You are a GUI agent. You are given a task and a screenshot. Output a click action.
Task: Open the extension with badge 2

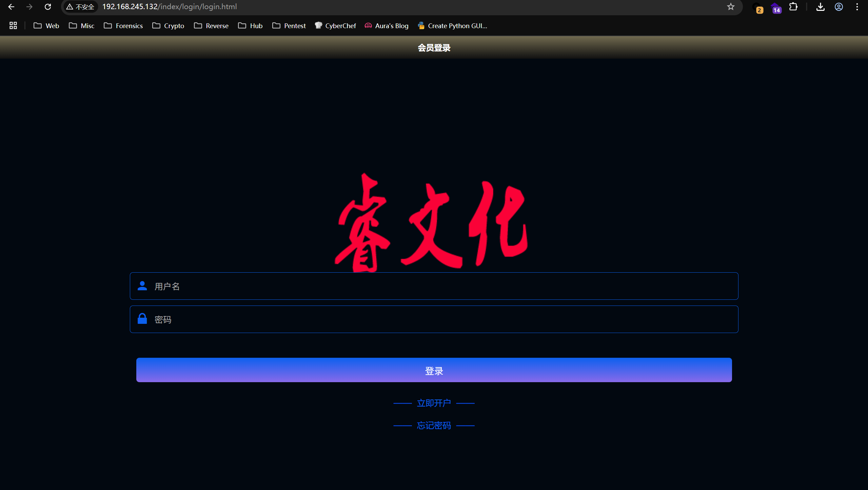[757, 7]
